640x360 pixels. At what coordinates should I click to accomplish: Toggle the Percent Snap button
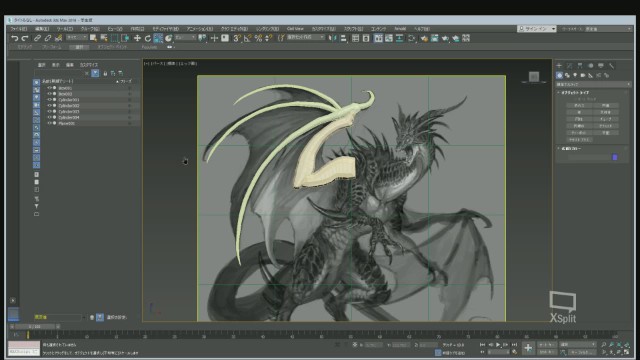(x=258, y=38)
